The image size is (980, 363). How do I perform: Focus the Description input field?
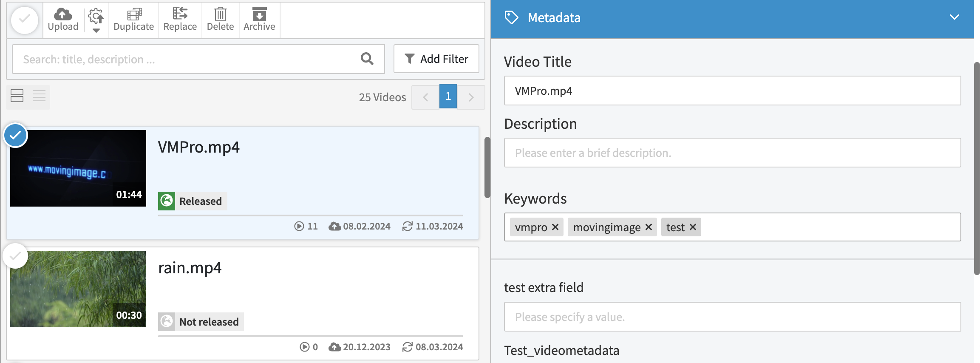pos(732,153)
